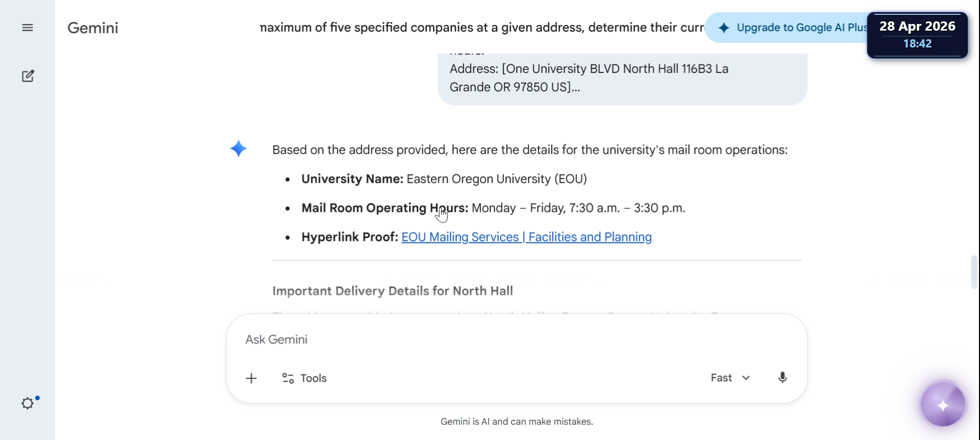This screenshot has width=980, height=440.
Task: Expand the Fast model selector dropdown
Action: point(730,378)
